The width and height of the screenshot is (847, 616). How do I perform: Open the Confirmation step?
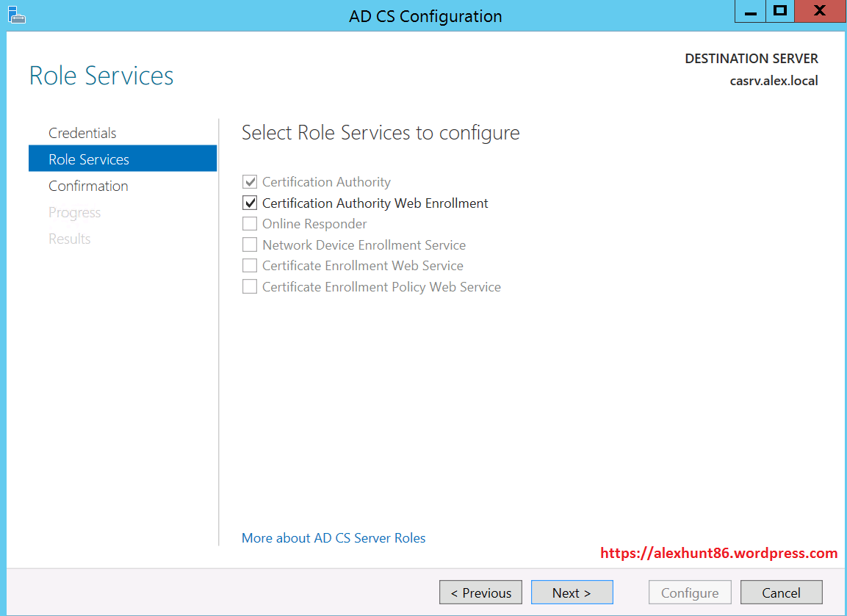click(x=88, y=186)
